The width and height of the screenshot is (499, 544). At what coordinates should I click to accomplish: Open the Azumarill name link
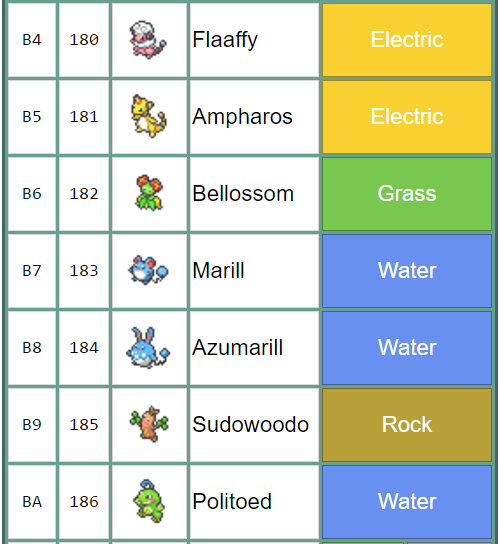click(238, 347)
